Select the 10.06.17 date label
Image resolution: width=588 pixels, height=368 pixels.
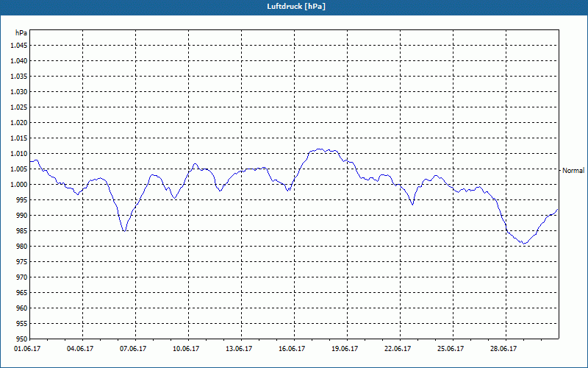click(x=186, y=349)
